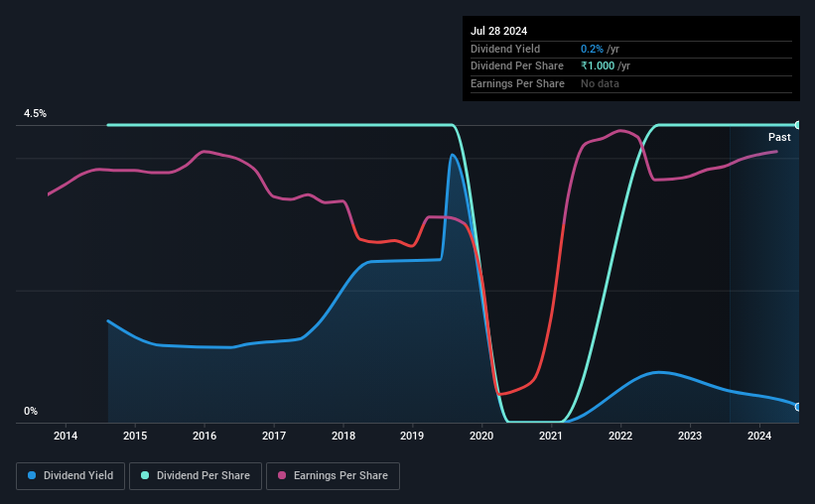Click the 2016 x-axis label
Image resolution: width=815 pixels, height=504 pixels.
pos(204,436)
